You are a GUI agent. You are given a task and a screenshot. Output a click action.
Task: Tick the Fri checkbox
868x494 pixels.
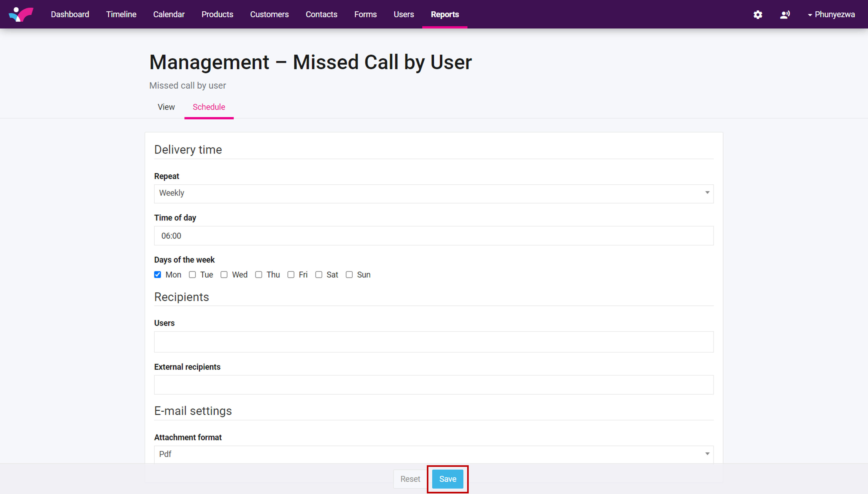291,274
